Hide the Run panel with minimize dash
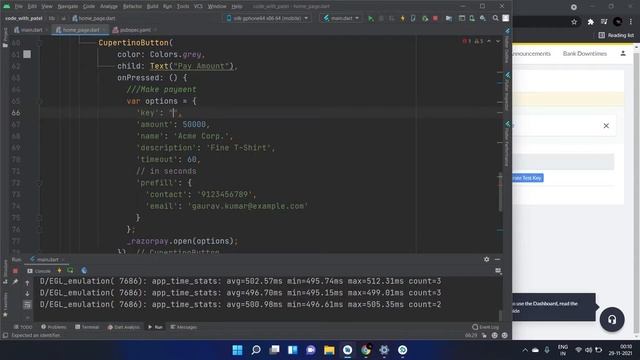 497,259
